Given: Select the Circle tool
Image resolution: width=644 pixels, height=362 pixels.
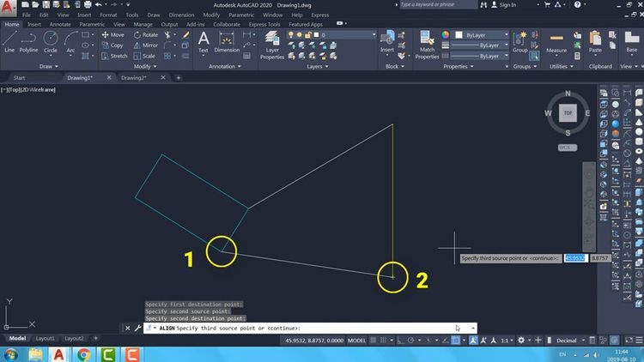Looking at the screenshot, I should click(x=51, y=41).
